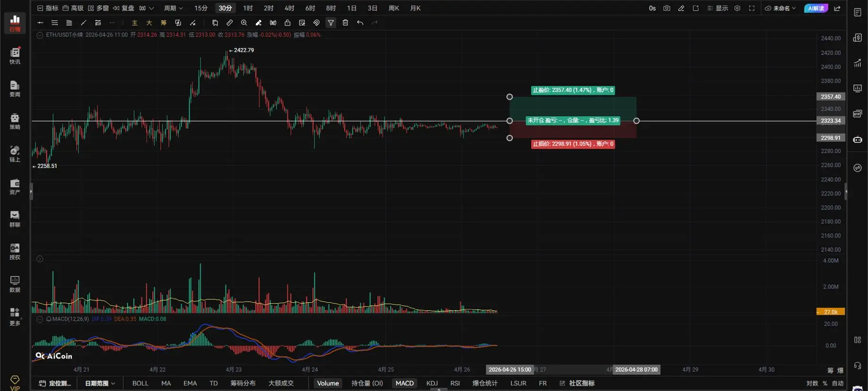Click the take-profit handle of the position box

pos(509,97)
